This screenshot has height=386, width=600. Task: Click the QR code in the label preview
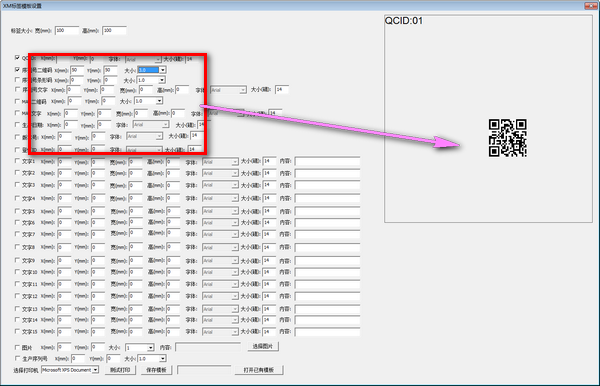(x=507, y=138)
